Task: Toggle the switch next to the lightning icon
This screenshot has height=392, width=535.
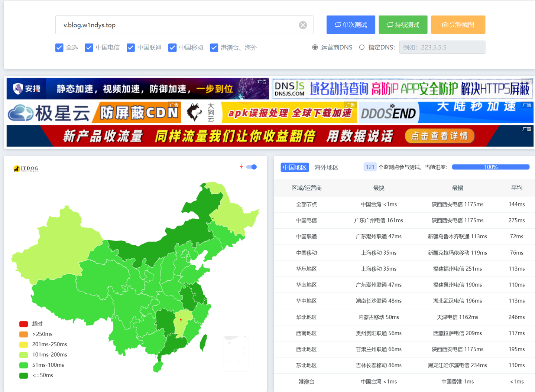Action: (x=251, y=167)
